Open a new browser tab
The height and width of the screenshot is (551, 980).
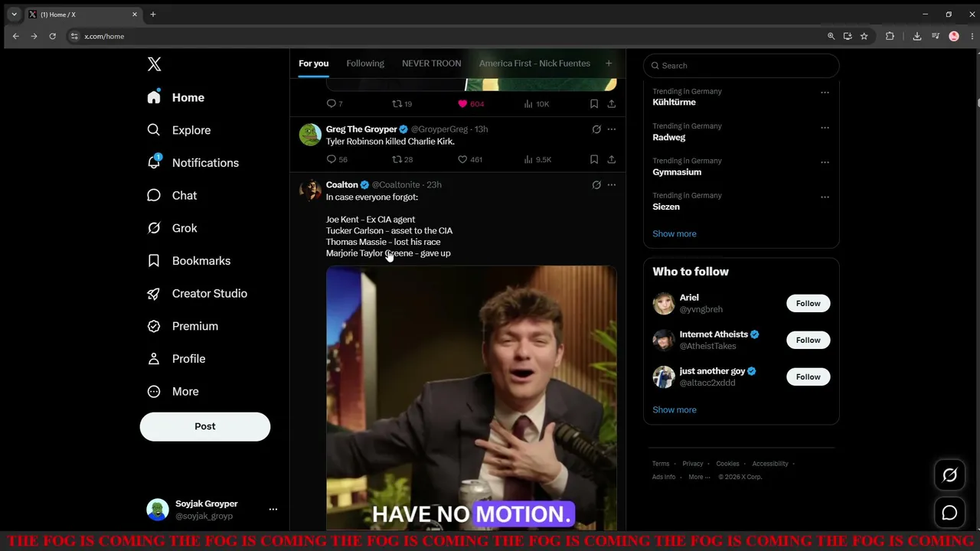153,15
